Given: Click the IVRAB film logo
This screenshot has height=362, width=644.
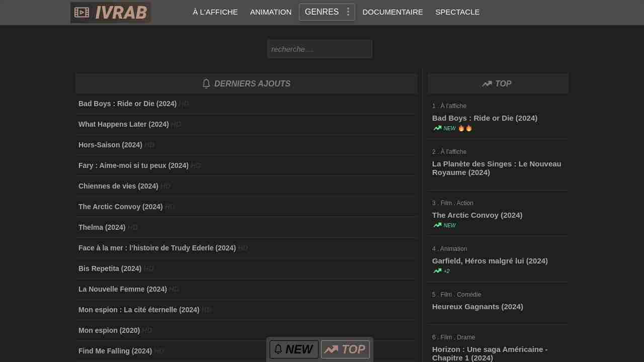Looking at the screenshot, I should pos(111,13).
